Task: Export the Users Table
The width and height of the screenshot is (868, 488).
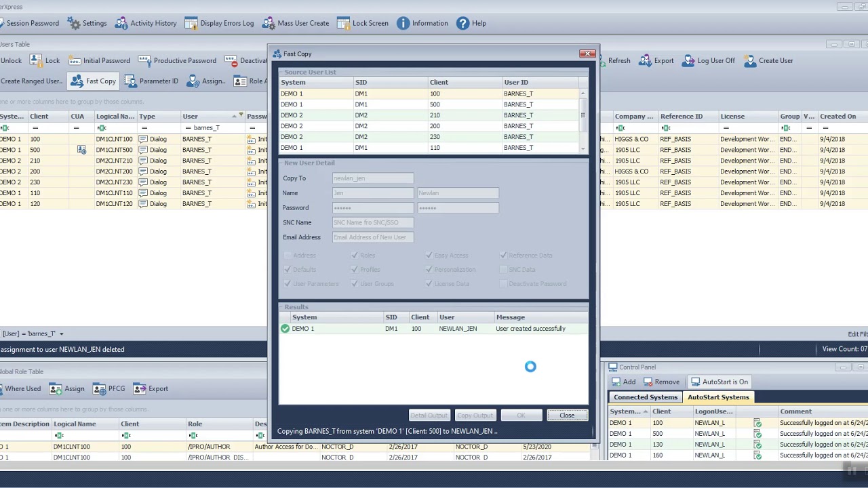Action: point(656,60)
